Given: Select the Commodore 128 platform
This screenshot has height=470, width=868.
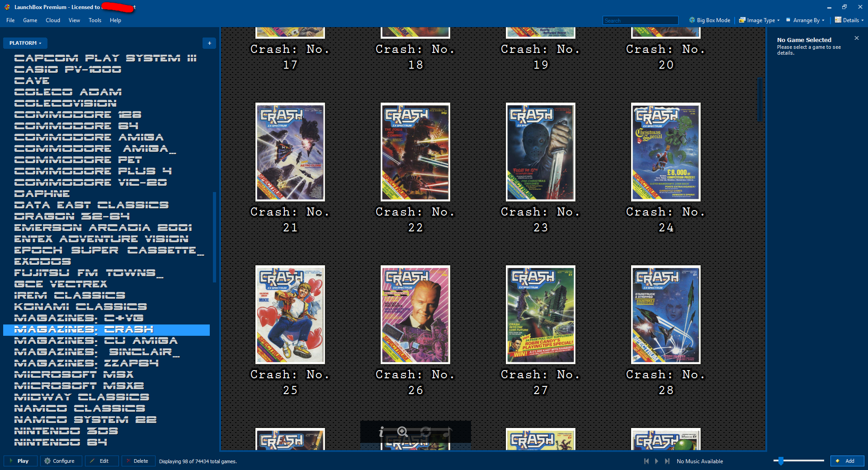Looking at the screenshot, I should point(78,115).
